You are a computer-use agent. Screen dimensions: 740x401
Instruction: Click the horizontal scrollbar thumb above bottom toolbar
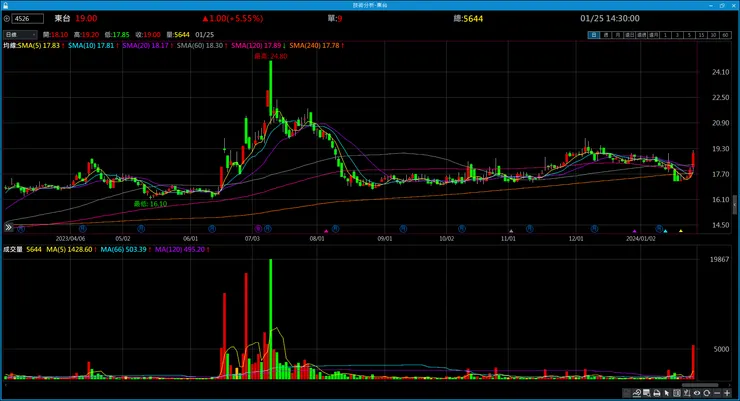click(x=700, y=385)
